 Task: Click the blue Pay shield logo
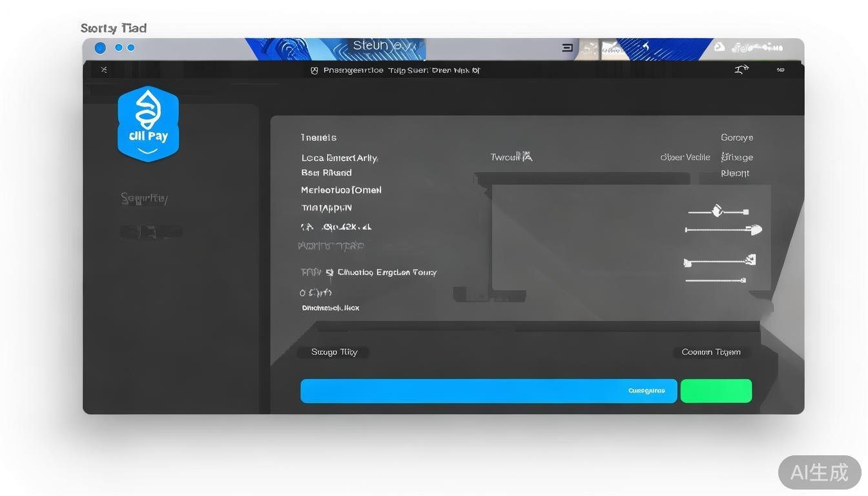point(148,124)
